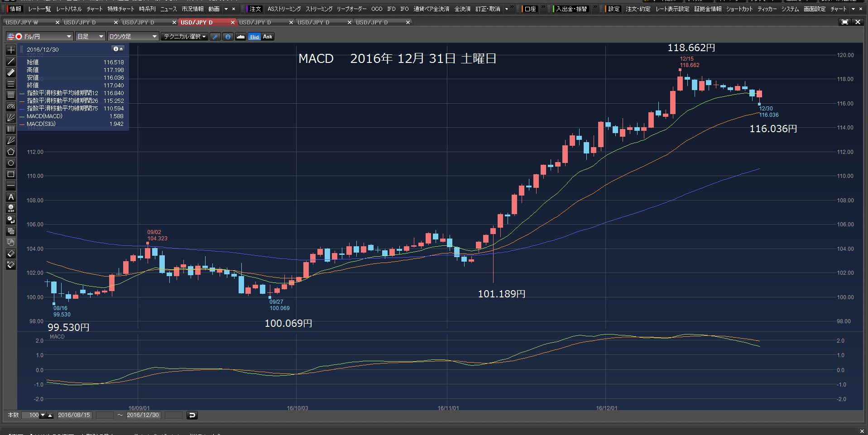Click the 設定 settings button
The height and width of the screenshot is (435, 868).
614,9
